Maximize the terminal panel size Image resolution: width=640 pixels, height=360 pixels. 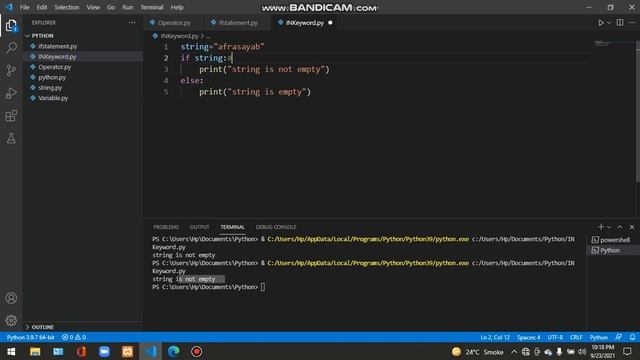point(620,227)
